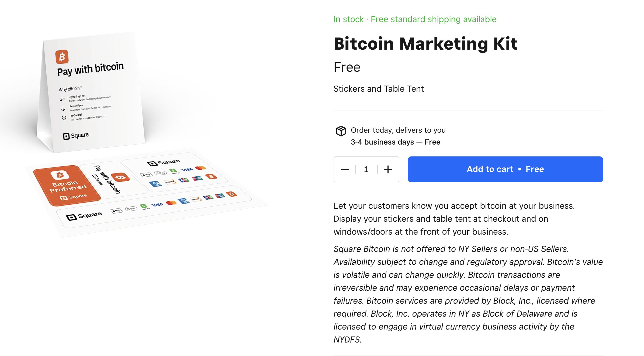Click the vertical Pay with bitcoin sticker
The width and height of the screenshot is (644, 356).
[110, 179]
